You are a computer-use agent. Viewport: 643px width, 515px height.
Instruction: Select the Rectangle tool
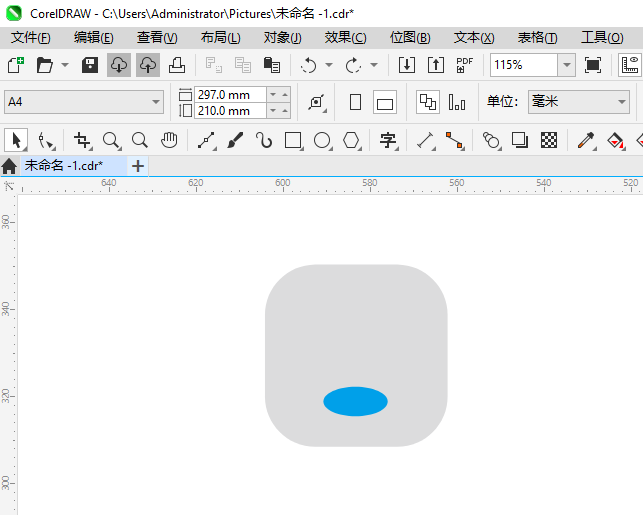pos(294,141)
